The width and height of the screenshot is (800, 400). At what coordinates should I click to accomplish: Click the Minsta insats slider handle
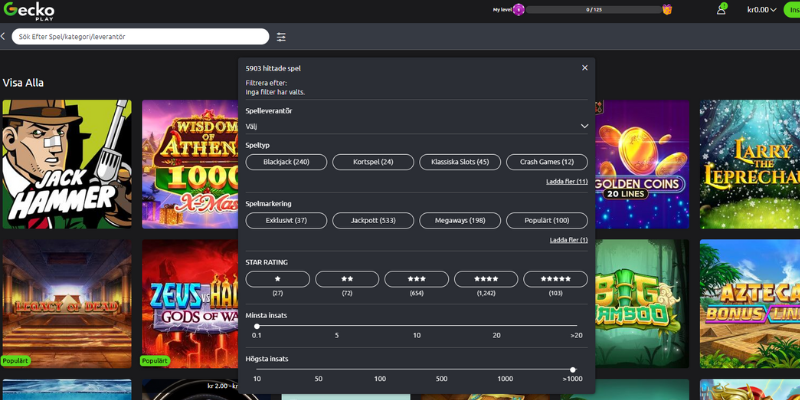point(257,326)
